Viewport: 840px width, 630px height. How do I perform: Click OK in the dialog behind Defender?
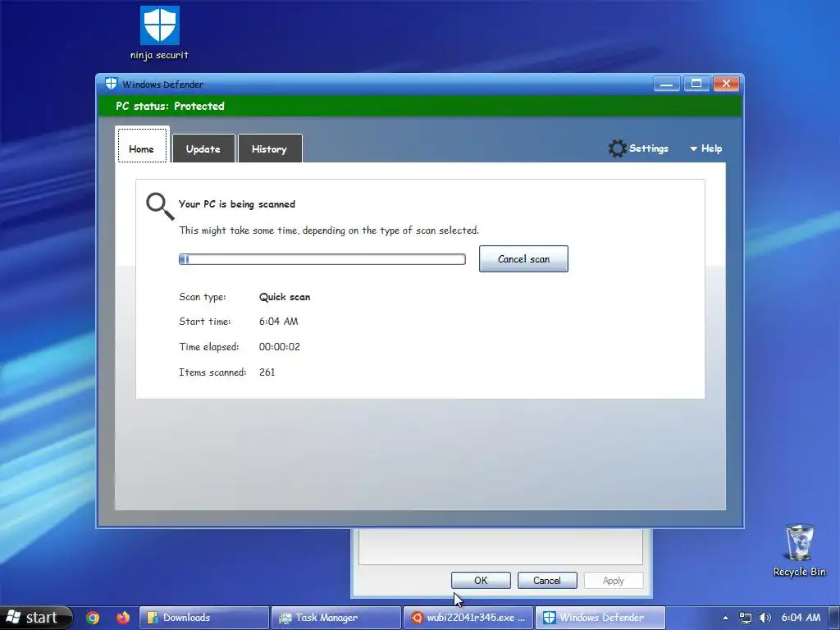coord(481,580)
